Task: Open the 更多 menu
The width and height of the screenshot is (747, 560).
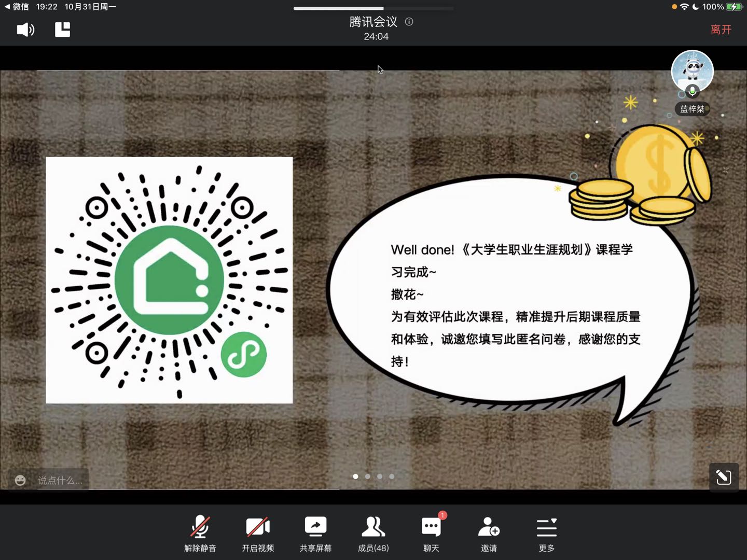Action: click(x=547, y=534)
